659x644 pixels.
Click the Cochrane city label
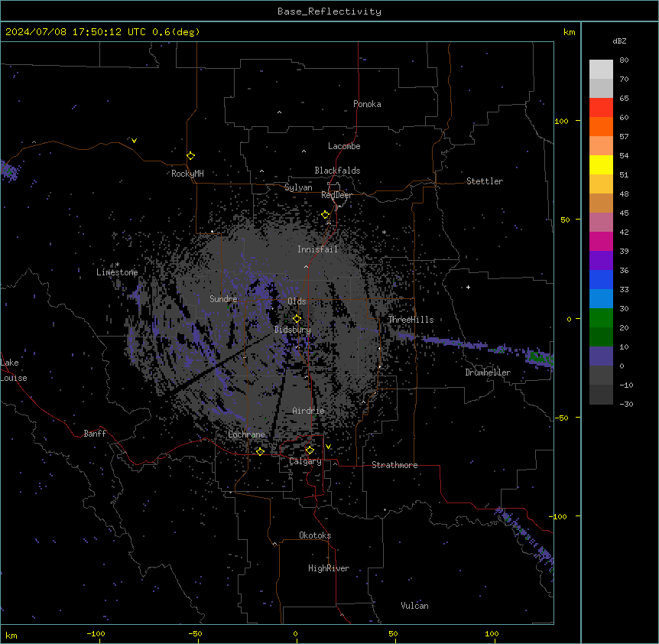click(246, 434)
